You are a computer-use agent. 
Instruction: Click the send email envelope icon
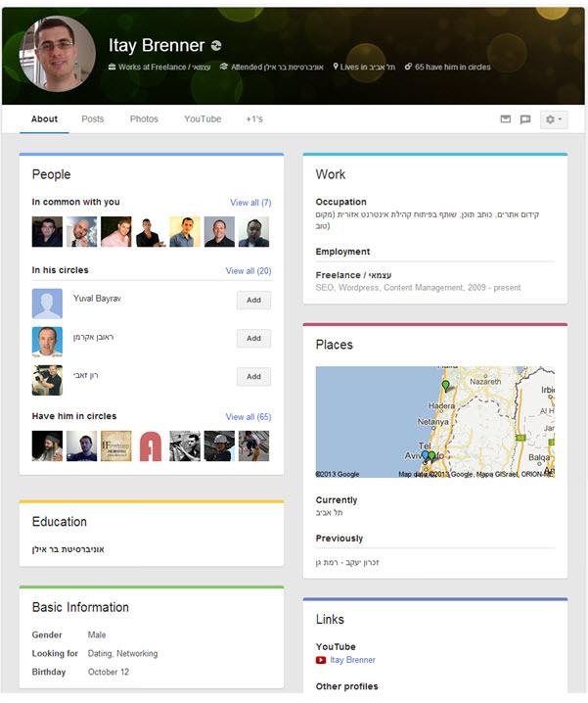tap(506, 119)
